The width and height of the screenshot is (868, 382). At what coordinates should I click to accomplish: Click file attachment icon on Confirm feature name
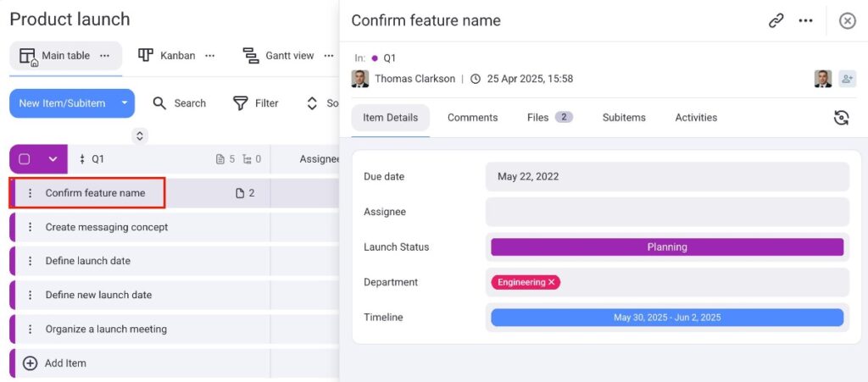coord(240,193)
